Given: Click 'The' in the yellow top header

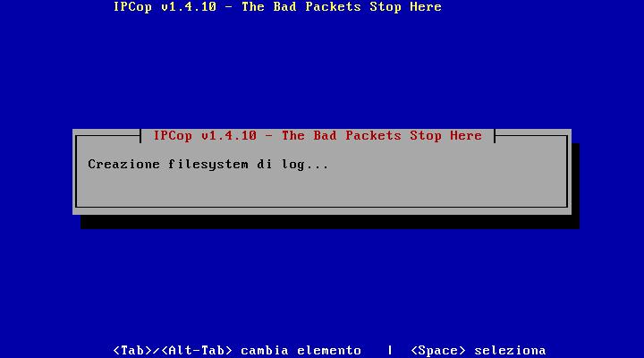Looking at the screenshot, I should click(x=252, y=7).
